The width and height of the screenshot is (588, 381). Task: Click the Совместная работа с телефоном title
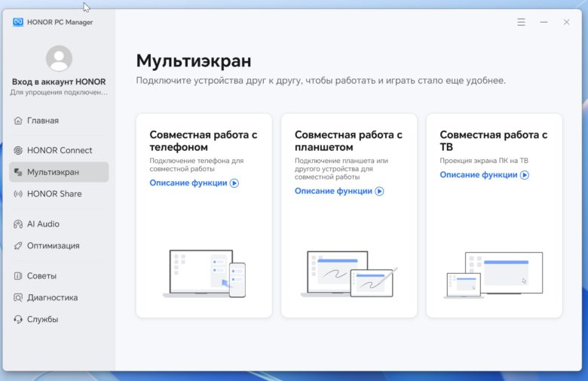(204, 141)
